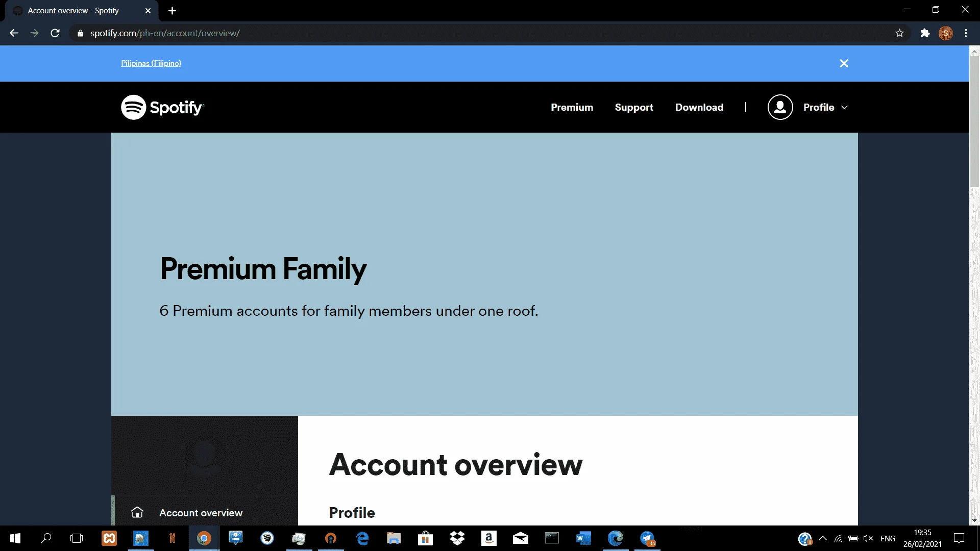Click the scrollbar down arrow

pyautogui.click(x=974, y=521)
